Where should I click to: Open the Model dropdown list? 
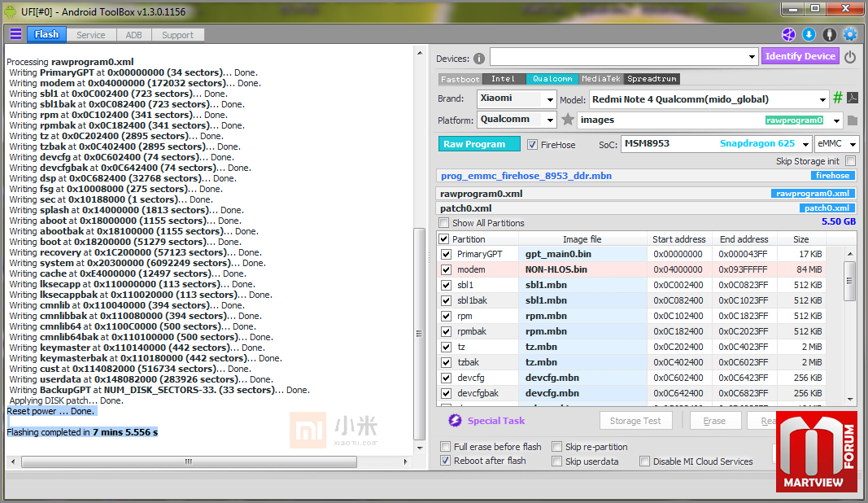tap(823, 99)
